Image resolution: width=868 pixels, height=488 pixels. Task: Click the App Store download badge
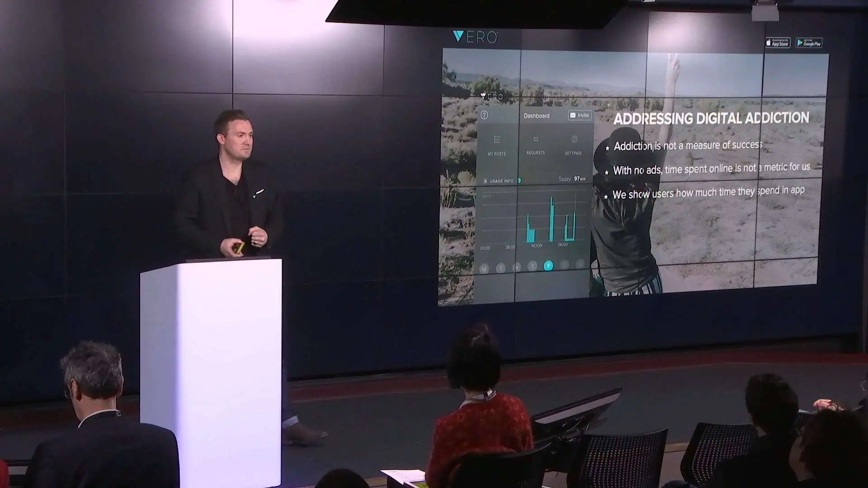coord(778,43)
